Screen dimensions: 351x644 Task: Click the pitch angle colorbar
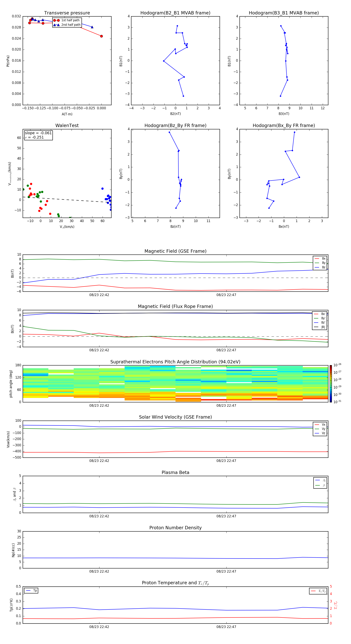click(x=331, y=384)
